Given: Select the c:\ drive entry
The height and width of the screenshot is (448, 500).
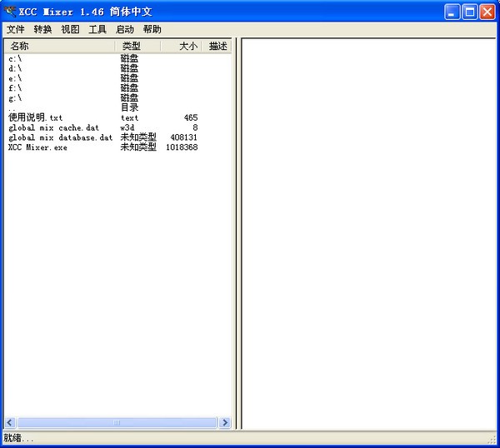Looking at the screenshot, I should [15, 58].
